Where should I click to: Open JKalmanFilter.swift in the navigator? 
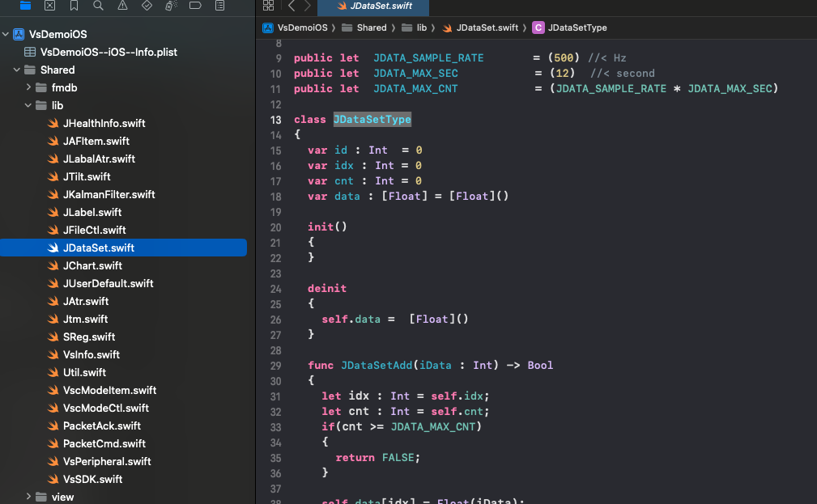[x=109, y=194]
